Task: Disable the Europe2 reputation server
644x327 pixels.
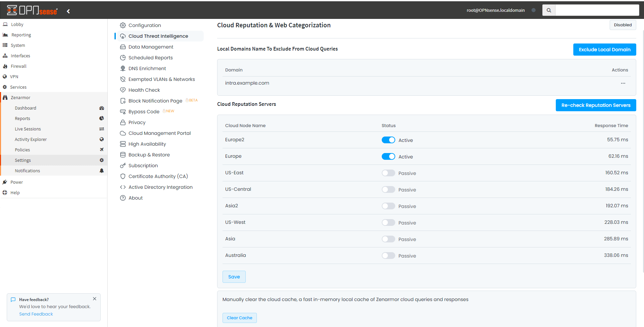Action: [x=388, y=140]
